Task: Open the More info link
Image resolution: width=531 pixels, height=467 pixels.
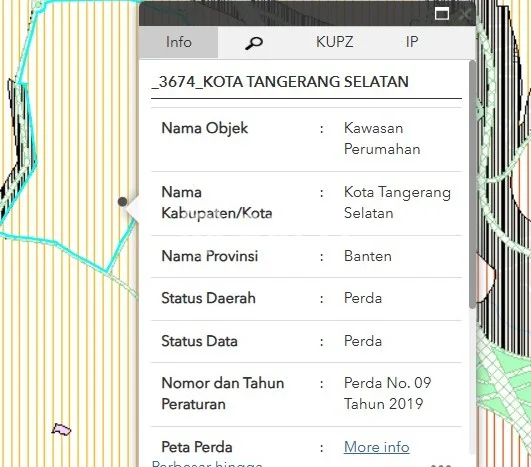Action: click(377, 447)
